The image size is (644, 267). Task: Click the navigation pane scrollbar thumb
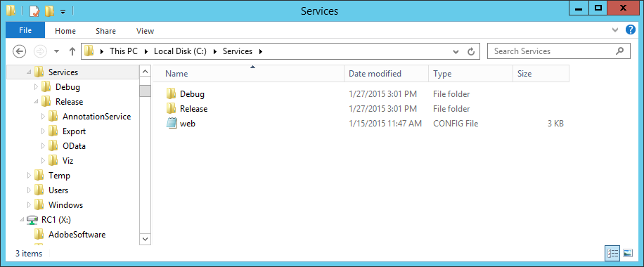[x=145, y=91]
